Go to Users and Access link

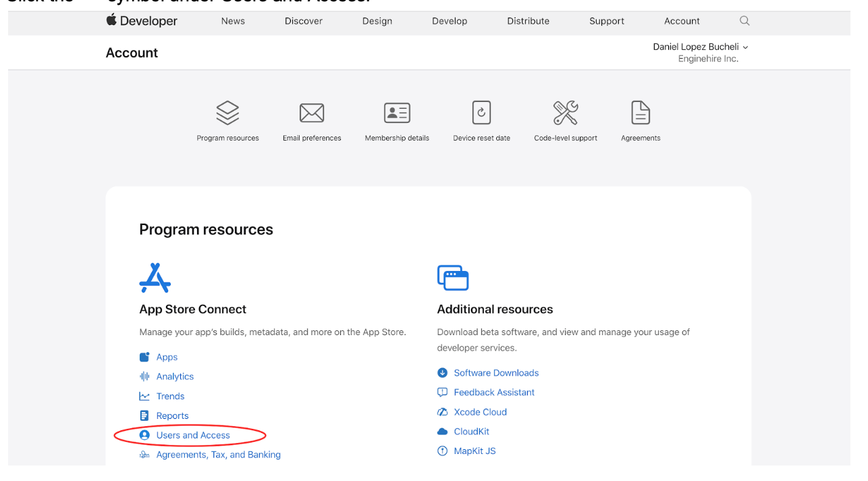[x=193, y=436]
